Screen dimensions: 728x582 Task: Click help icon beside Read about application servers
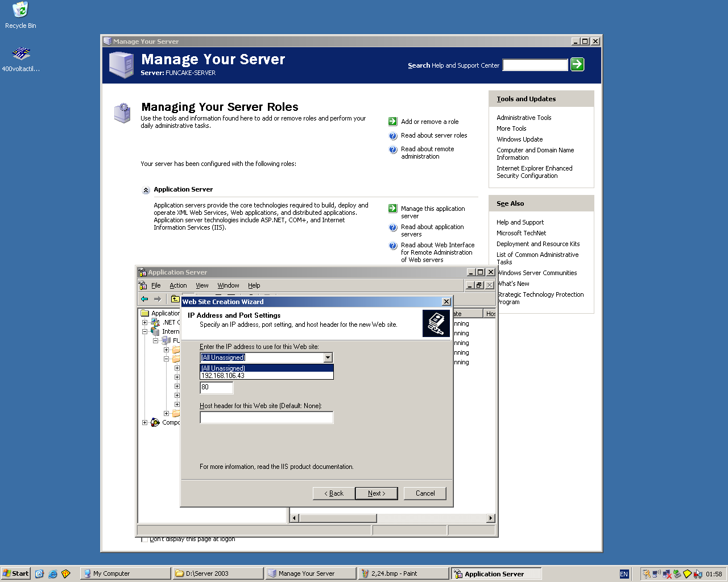point(393,227)
